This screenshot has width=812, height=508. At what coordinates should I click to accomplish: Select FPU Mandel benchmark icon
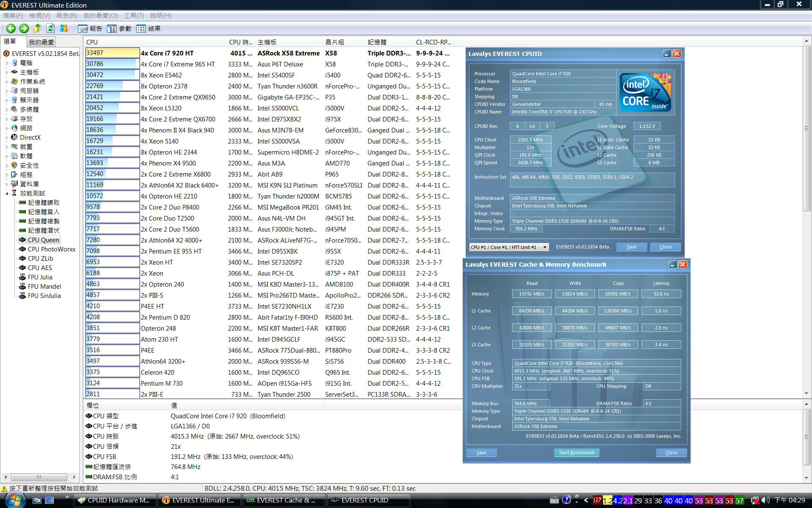pyautogui.click(x=22, y=286)
